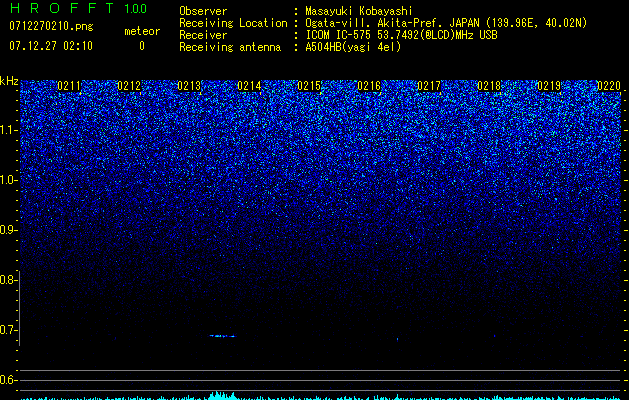
Task: Click the 0214 time marker
Action: [249, 86]
